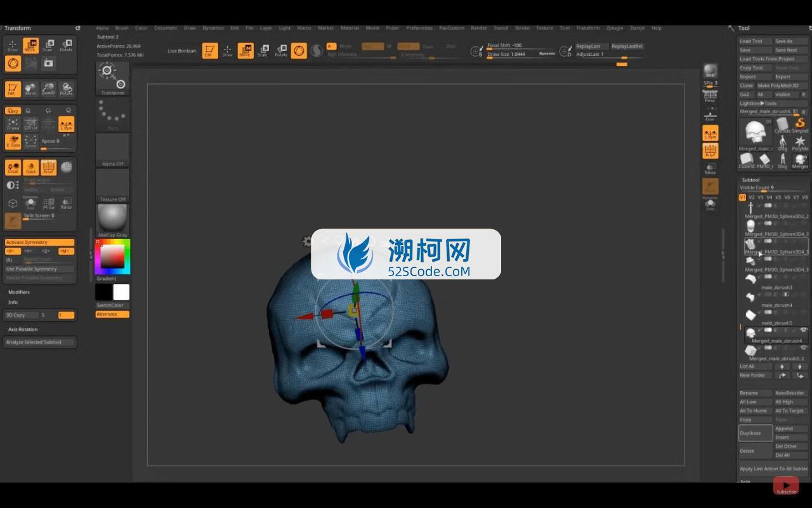Toggle Local transformation mode
Screen dimensions: 812x508
pos(13,167)
